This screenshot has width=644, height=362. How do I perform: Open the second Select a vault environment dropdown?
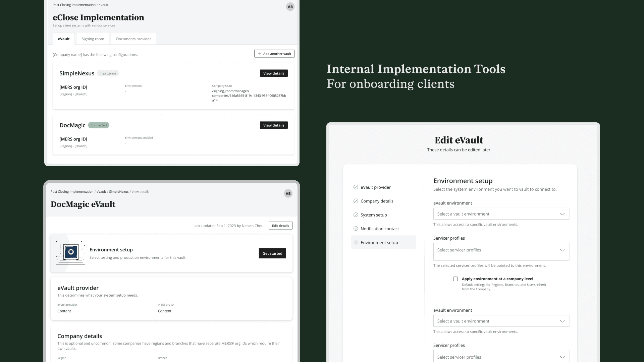point(501,321)
